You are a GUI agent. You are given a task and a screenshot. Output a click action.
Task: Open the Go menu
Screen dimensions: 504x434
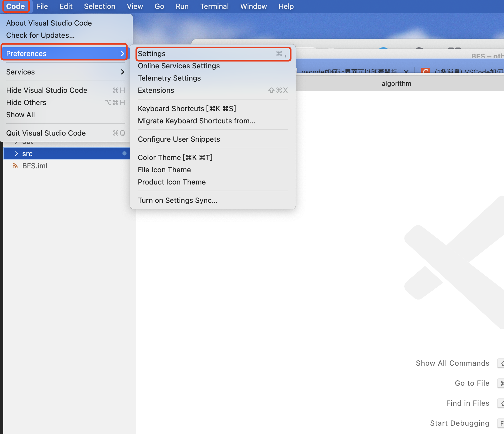(159, 6)
